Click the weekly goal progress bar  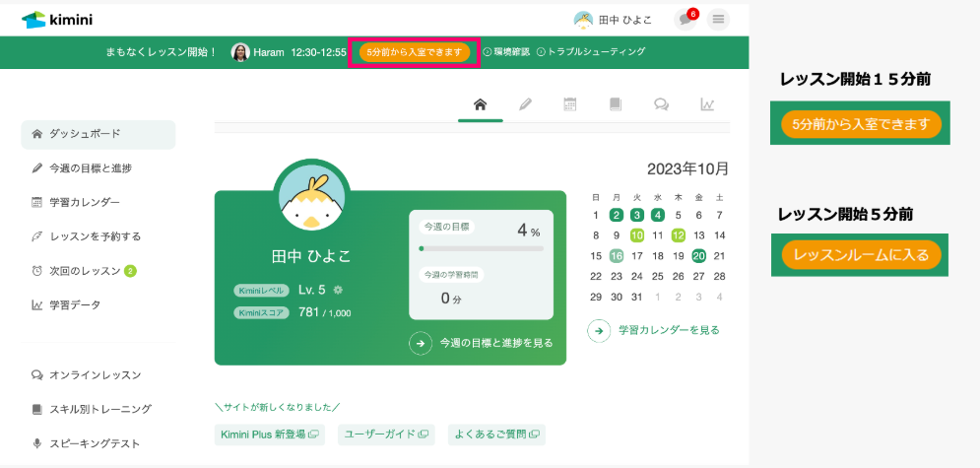click(x=481, y=249)
